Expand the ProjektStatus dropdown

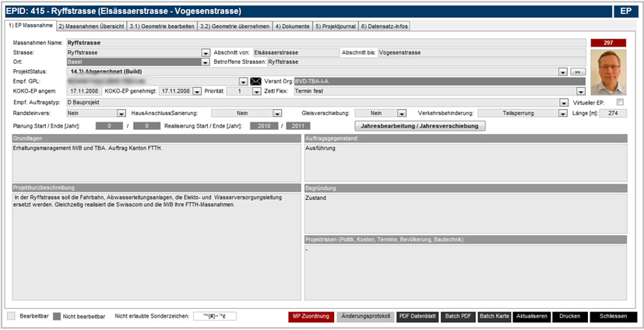tap(562, 72)
